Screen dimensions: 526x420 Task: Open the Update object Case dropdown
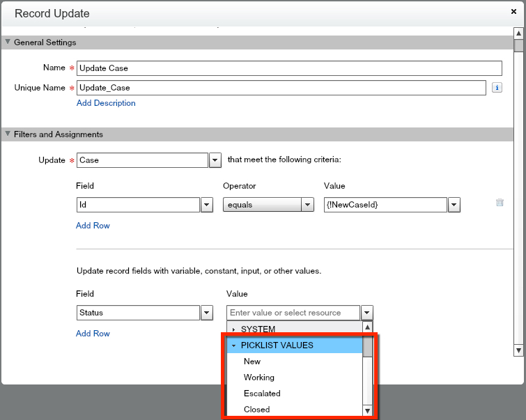215,160
